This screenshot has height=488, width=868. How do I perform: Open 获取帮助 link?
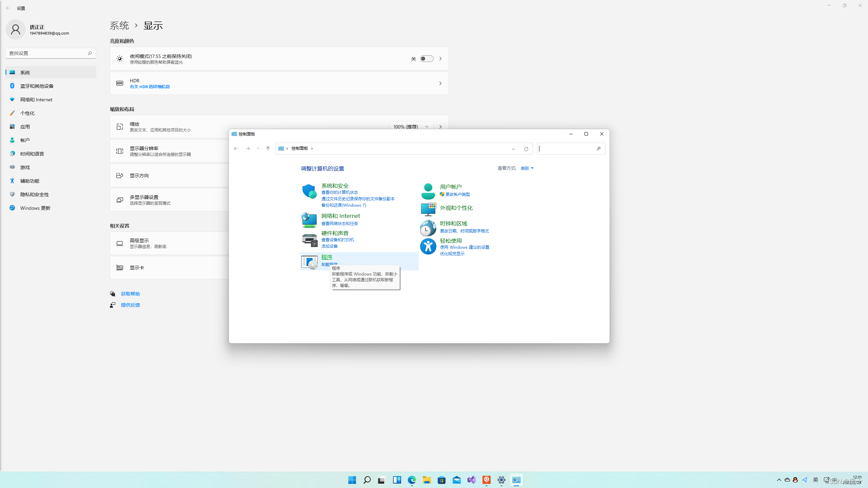pos(131,294)
